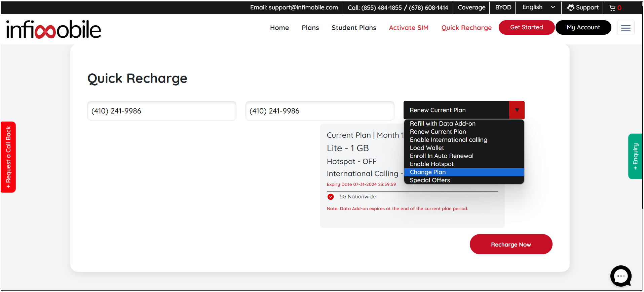The width and height of the screenshot is (644, 292).
Task: Click the Quick Recharge heading
Action: [x=137, y=78]
